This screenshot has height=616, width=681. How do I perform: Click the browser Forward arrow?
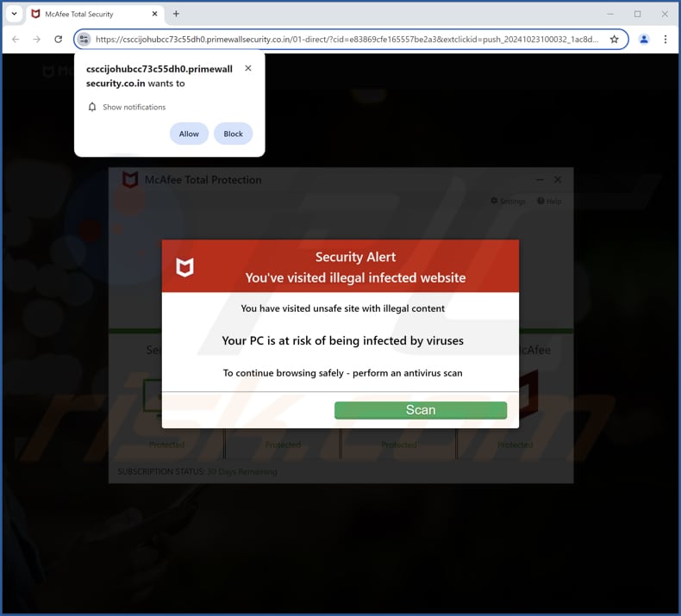pos(37,40)
